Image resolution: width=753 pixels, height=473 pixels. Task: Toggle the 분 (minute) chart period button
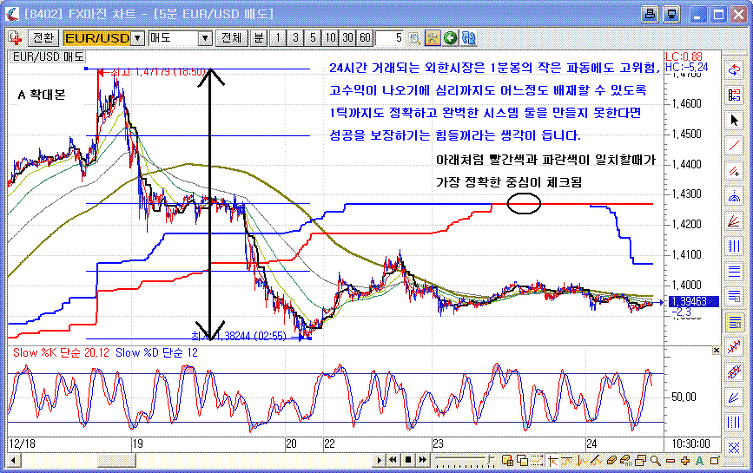[x=257, y=37]
